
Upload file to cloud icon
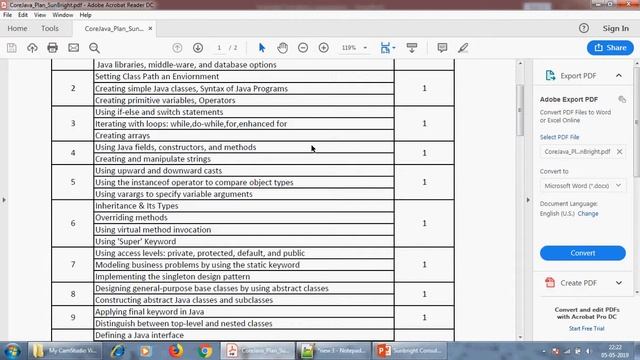click(32, 48)
